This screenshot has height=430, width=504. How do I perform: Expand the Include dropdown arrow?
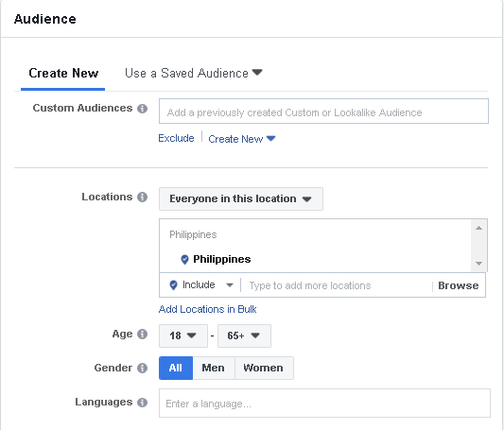(230, 285)
